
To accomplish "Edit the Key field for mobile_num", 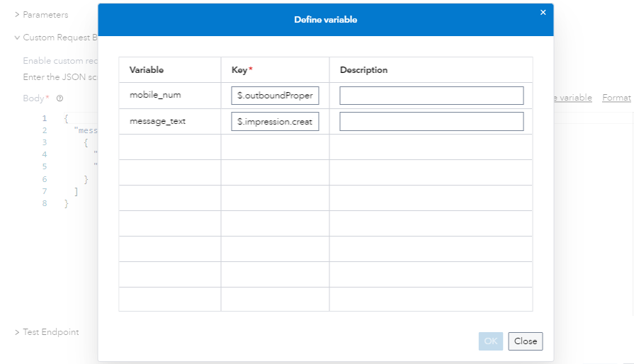I will point(275,96).
